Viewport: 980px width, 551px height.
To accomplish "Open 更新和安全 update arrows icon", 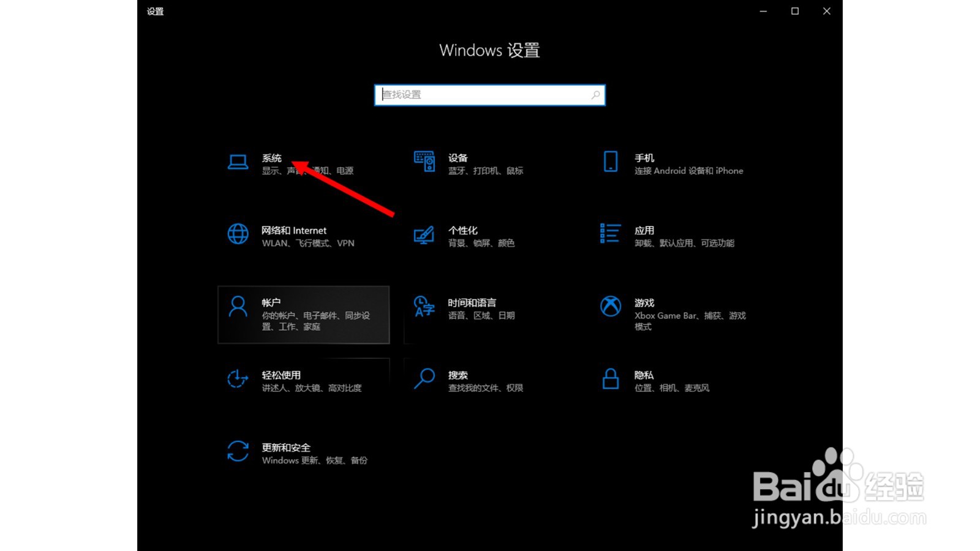I will [x=238, y=451].
